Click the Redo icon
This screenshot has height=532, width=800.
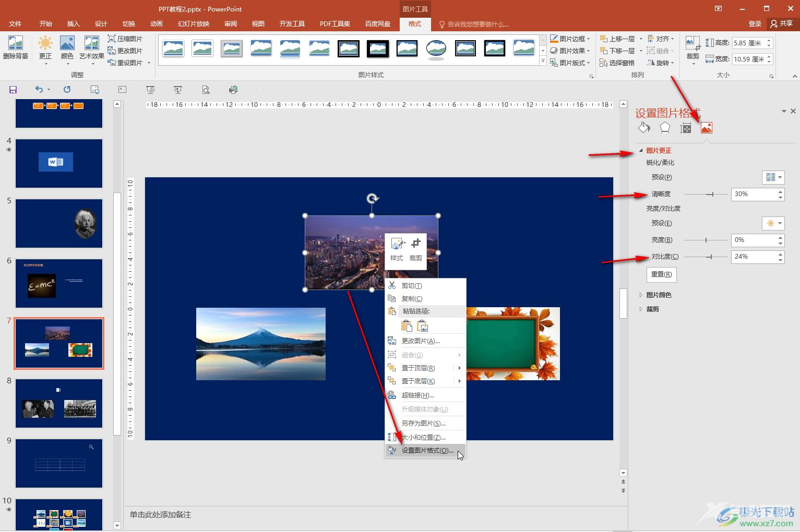[67, 90]
